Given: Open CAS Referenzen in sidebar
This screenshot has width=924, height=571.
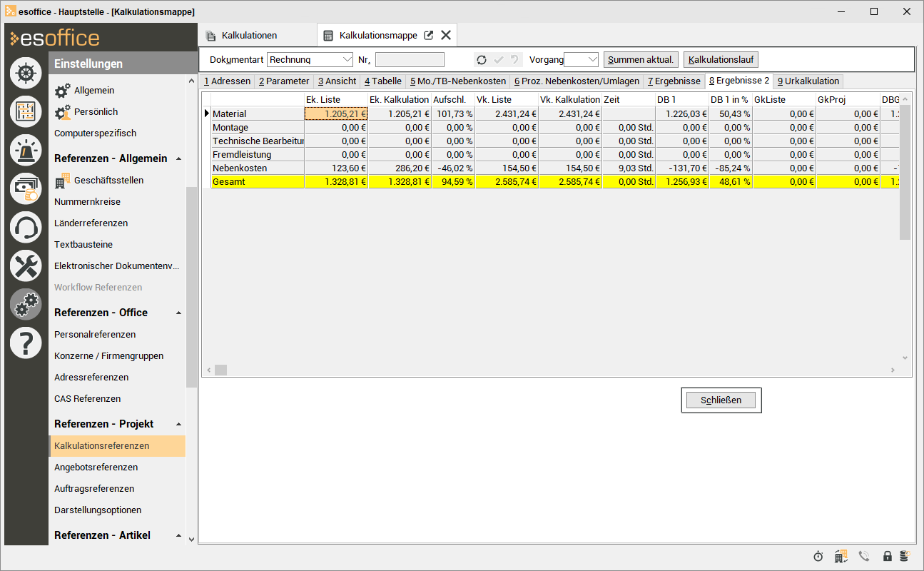Looking at the screenshot, I should (88, 399).
